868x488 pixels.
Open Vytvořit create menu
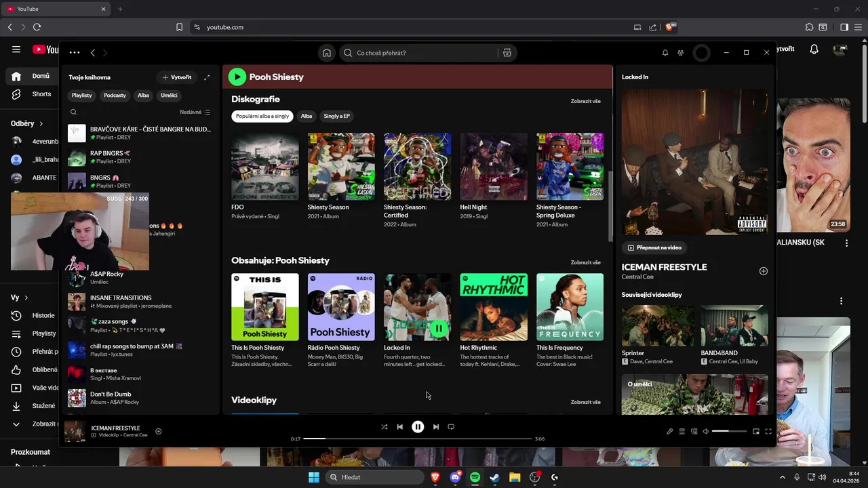click(x=176, y=77)
